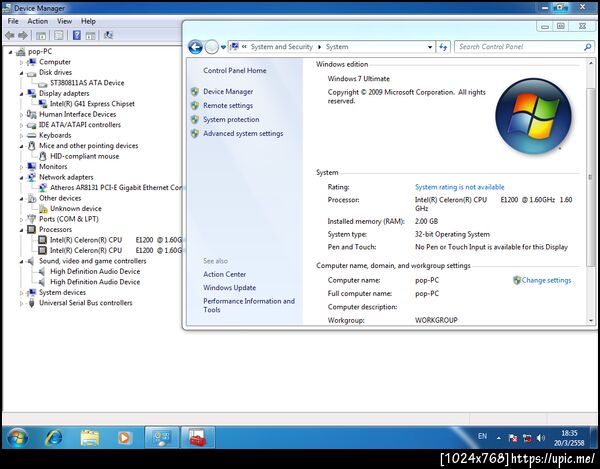Viewport: 600px width, 469px height.
Task: Open Internet Explorer from taskbar
Action: (x=54, y=437)
